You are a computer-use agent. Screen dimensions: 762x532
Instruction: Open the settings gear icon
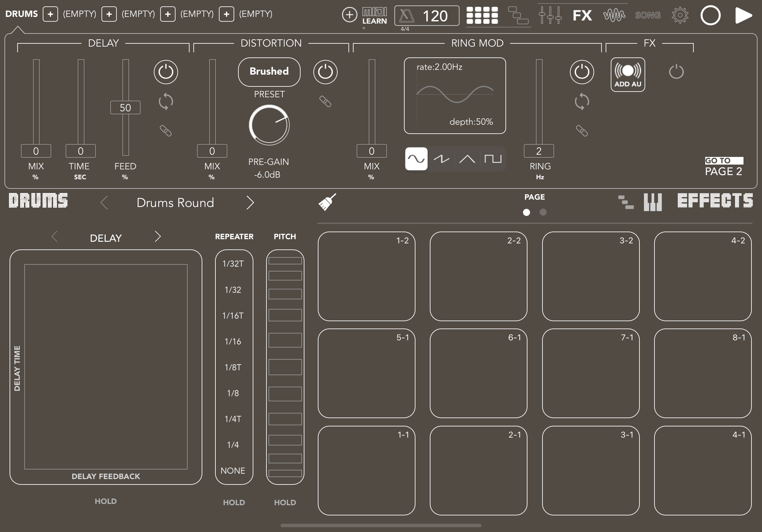point(680,15)
